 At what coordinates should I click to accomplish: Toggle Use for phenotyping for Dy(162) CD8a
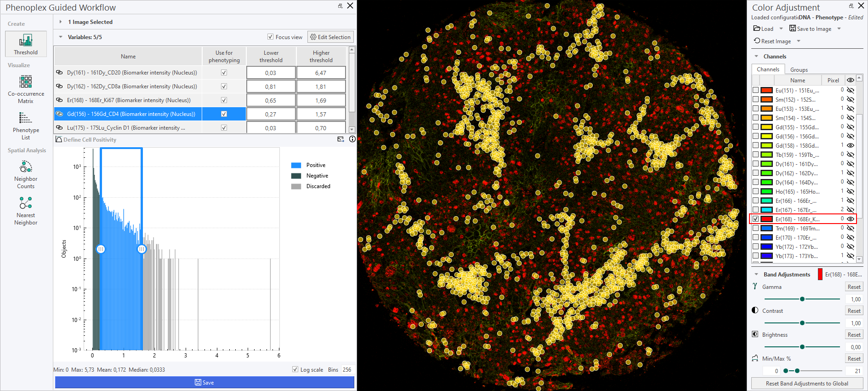(224, 86)
